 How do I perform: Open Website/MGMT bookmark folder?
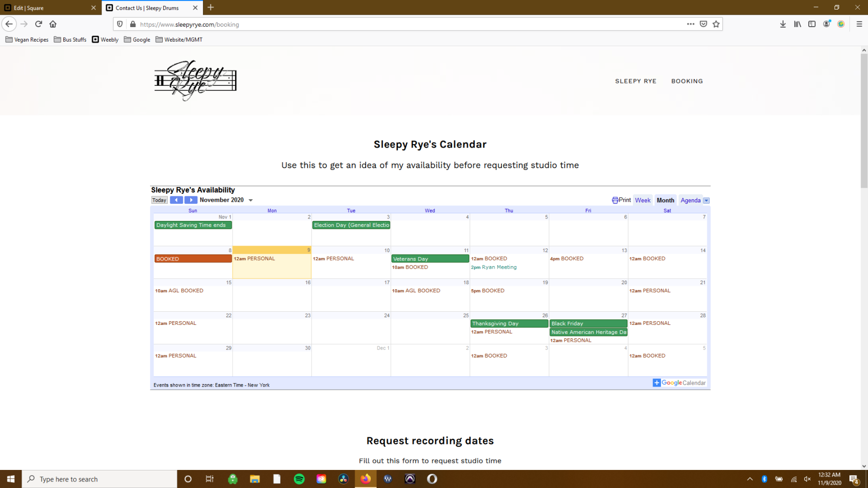pyautogui.click(x=179, y=40)
